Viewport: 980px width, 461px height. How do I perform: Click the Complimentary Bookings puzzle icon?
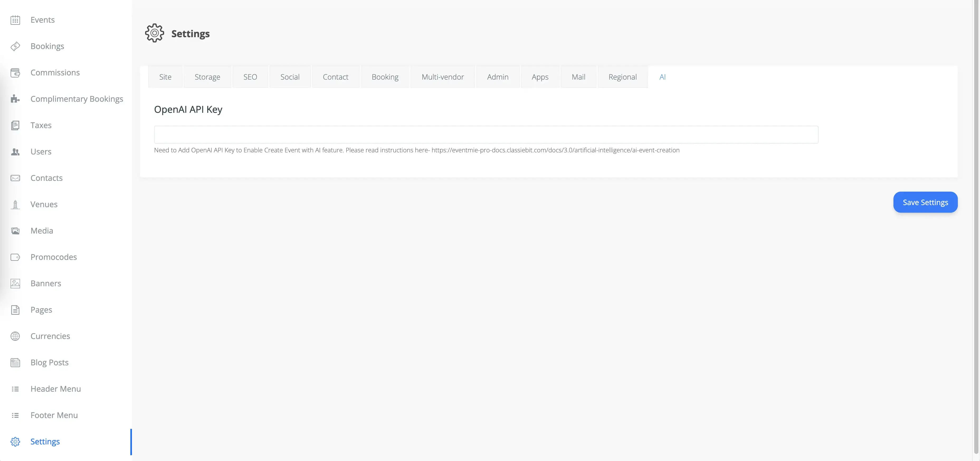[15, 99]
